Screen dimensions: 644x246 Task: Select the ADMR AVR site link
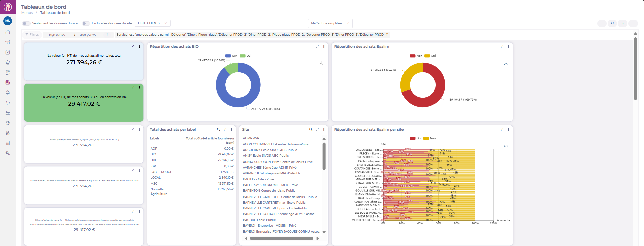(x=251, y=138)
